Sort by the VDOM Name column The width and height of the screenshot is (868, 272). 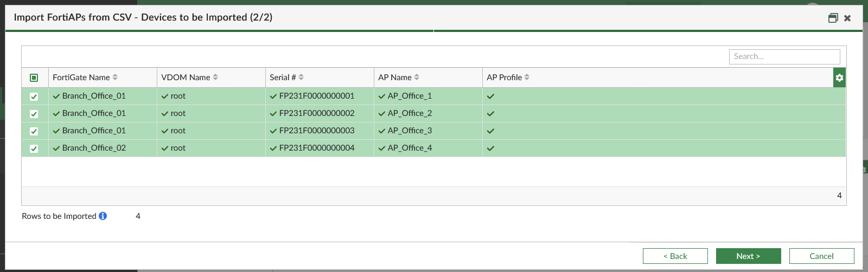189,77
